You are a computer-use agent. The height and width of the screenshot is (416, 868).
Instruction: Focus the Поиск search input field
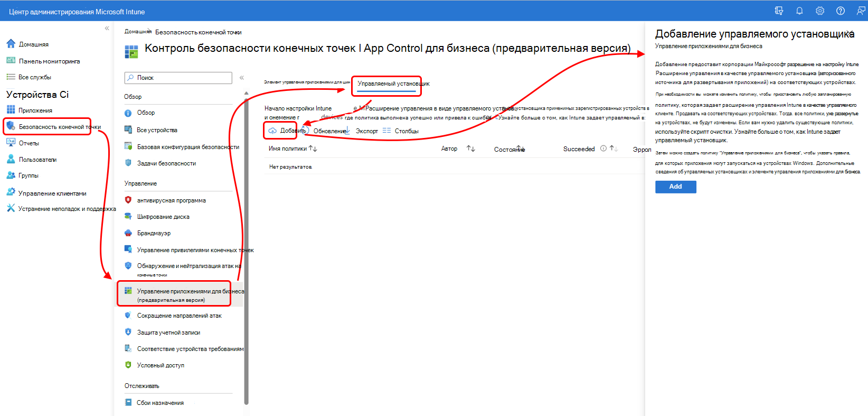178,78
